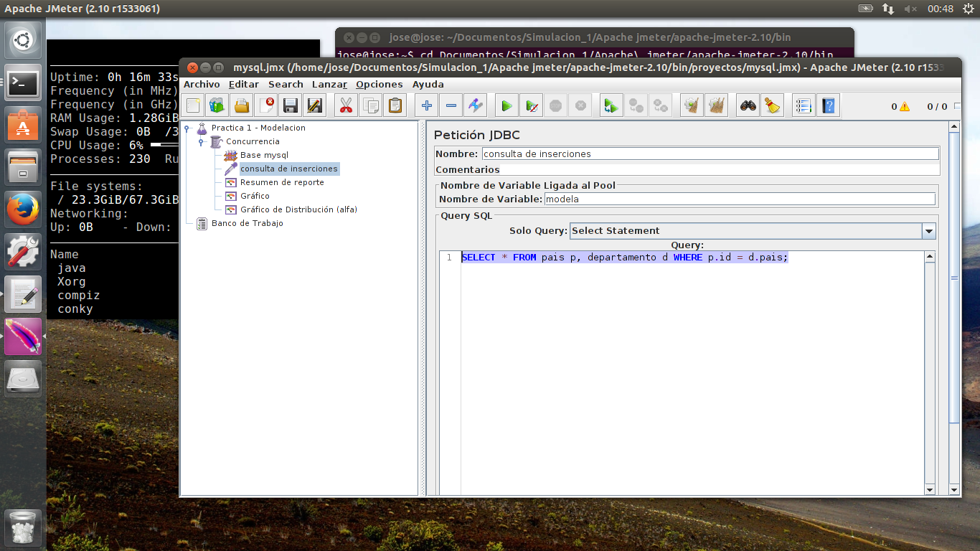Open the Lanzar menu
Image resolution: width=980 pixels, height=551 pixels.
click(x=329, y=84)
